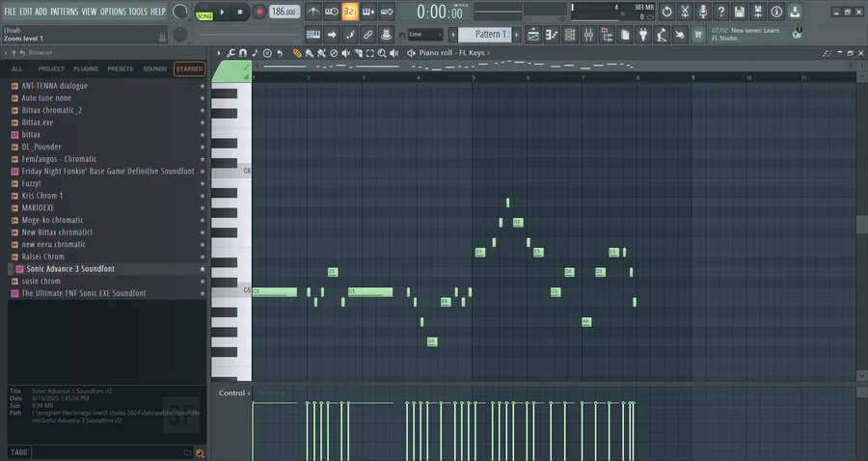
Task: Click the multilink to controllers icon
Action: 387,35
